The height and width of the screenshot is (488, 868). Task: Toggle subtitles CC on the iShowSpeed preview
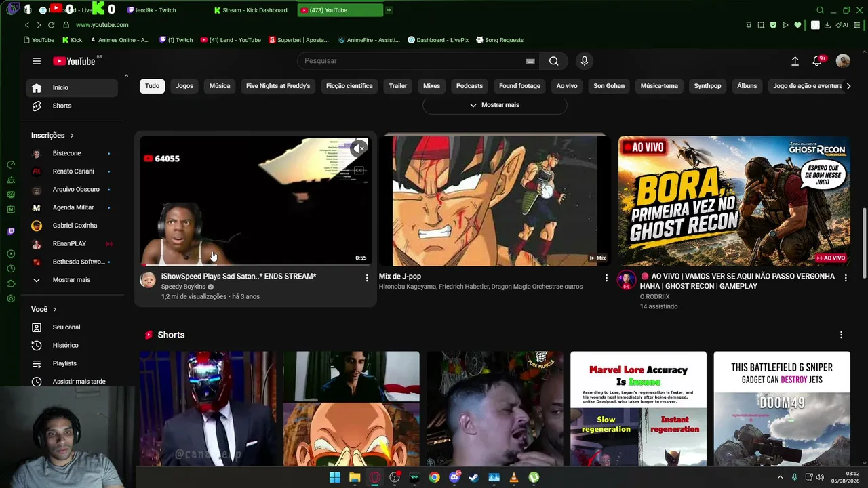(x=359, y=170)
